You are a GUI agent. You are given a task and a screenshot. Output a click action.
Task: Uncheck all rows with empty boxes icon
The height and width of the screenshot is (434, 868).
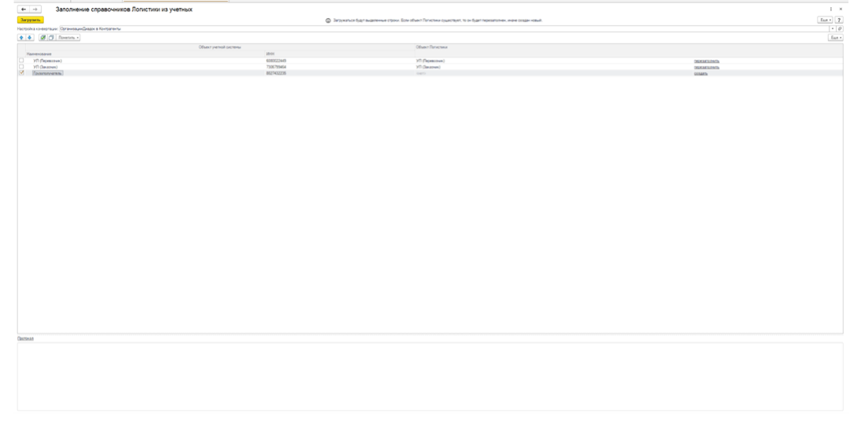51,38
